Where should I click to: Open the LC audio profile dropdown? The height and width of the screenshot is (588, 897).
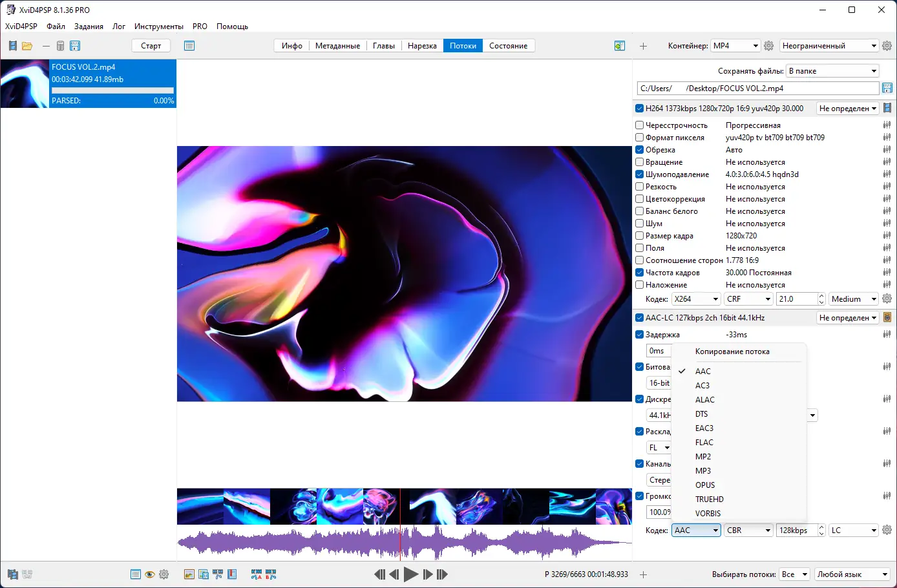(x=854, y=530)
